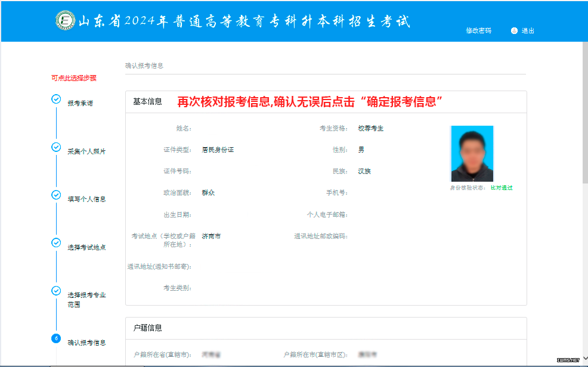Click the 校荐考生 qualification value

click(x=370, y=128)
